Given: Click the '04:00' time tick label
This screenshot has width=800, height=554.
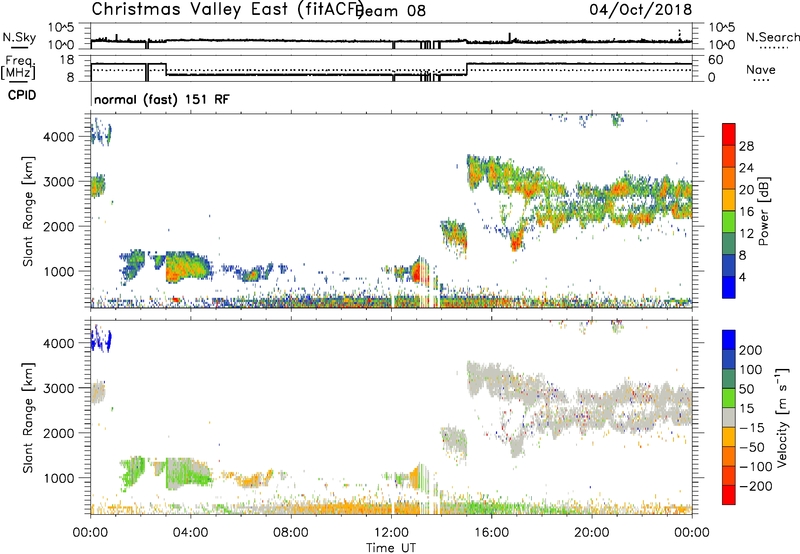Looking at the screenshot, I should pyautogui.click(x=191, y=533).
